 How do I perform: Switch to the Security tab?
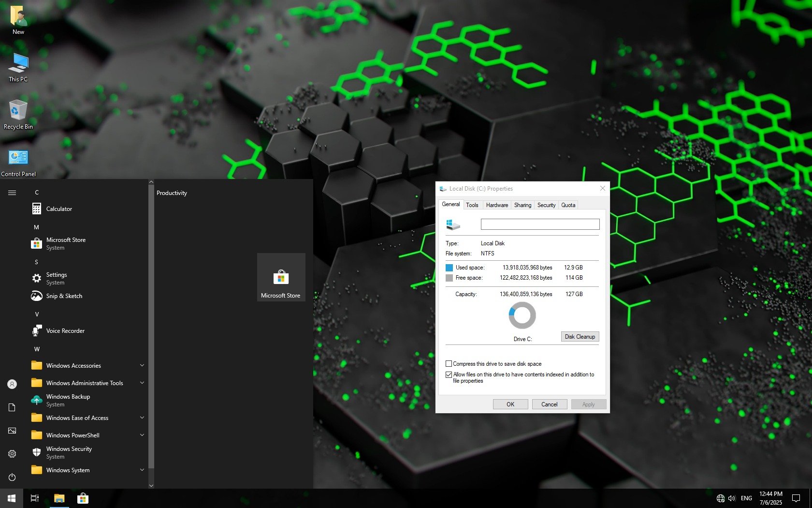coord(546,205)
